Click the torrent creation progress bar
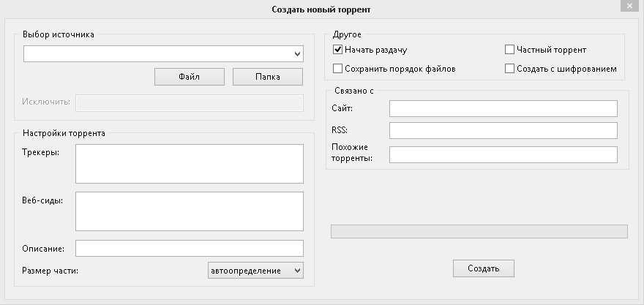The height and width of the screenshot is (305, 644). tap(479, 232)
